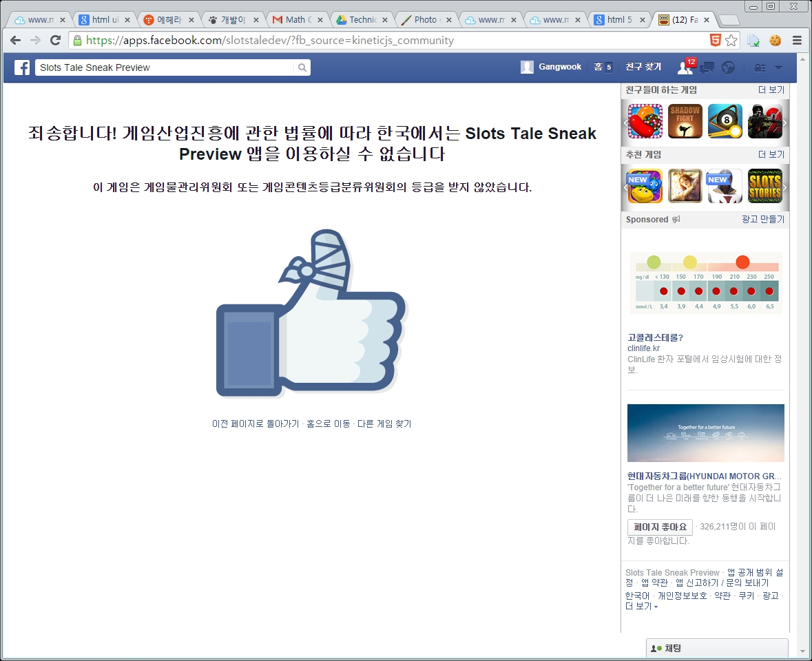Click 이전 페이지로 돌아가기 link
This screenshot has width=812, height=661.
click(x=256, y=423)
